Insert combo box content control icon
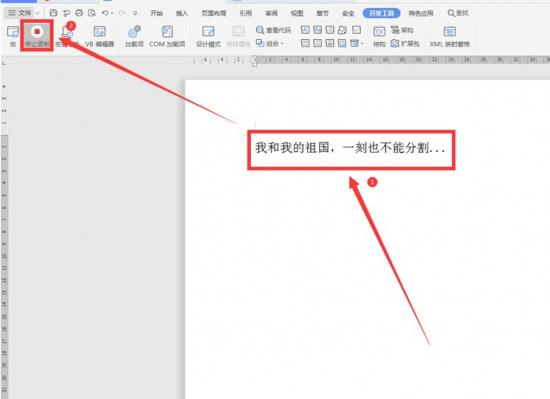 [x=306, y=43]
